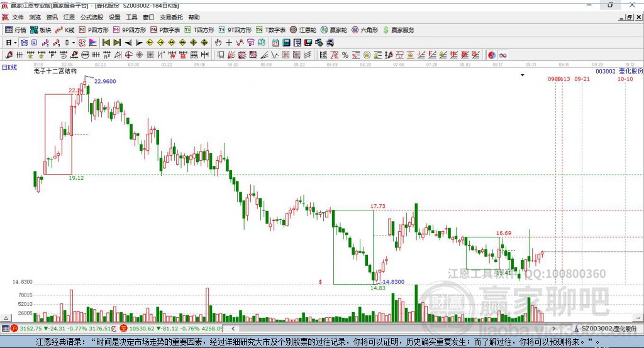Viewport: 644px width, 348px height.
Task: Toggle the colored flag icon
Action: tap(93, 43)
